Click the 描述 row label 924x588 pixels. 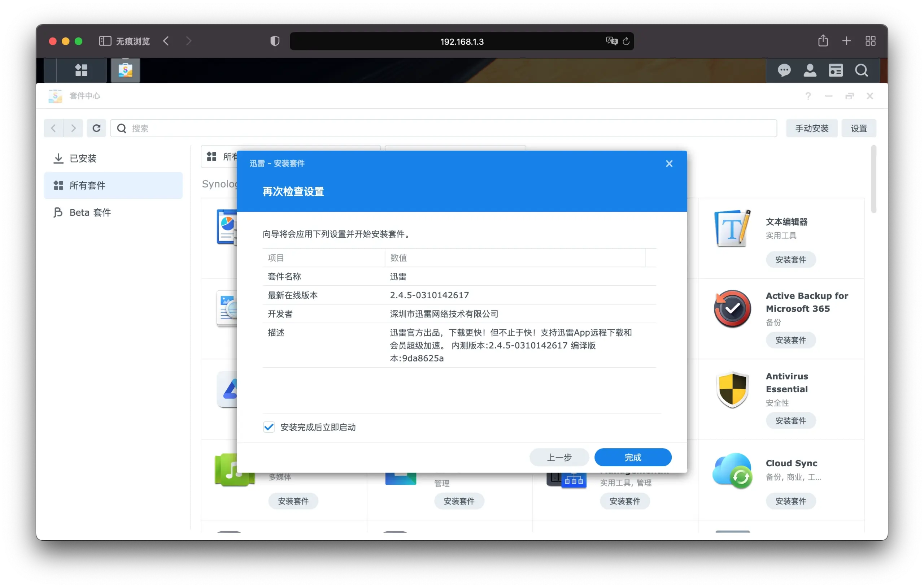coord(276,333)
